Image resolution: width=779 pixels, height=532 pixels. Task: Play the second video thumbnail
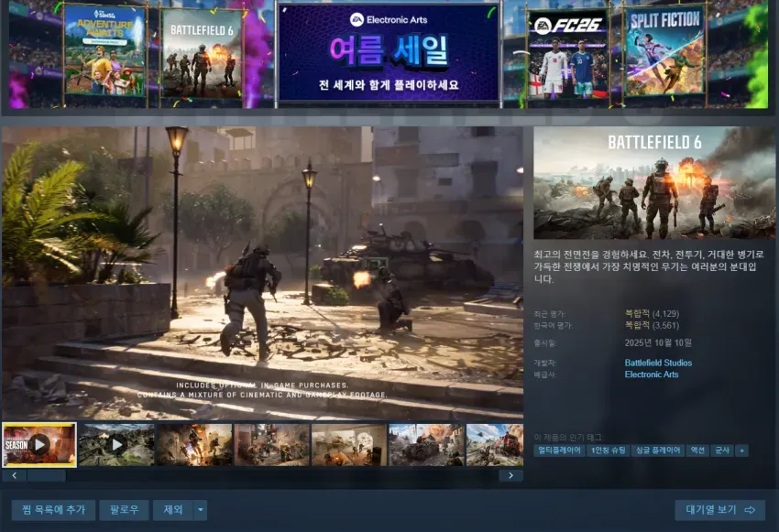point(116,445)
